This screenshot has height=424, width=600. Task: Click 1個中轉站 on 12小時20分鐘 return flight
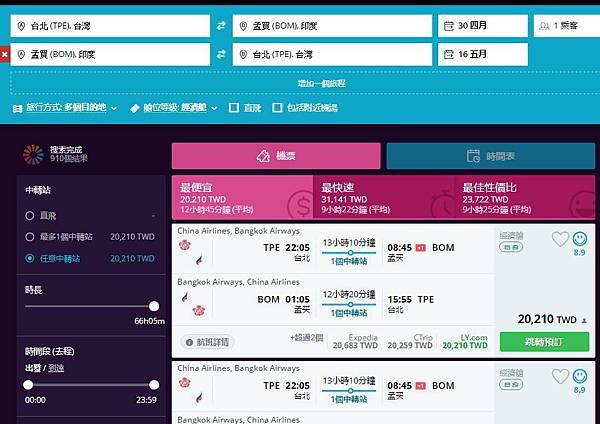tap(349, 313)
